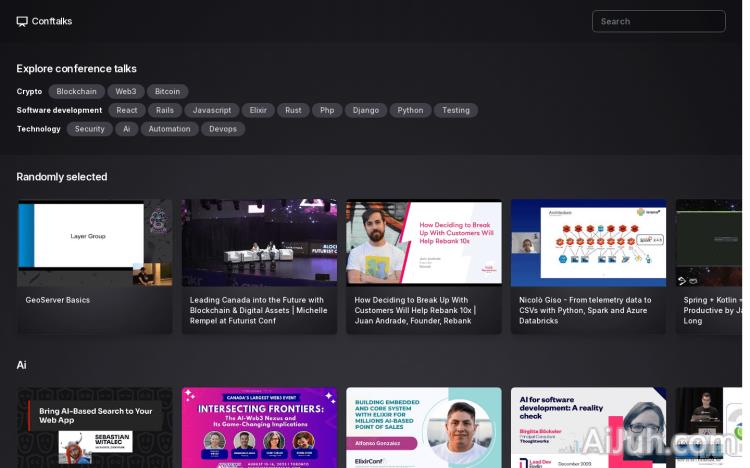This screenshot has width=750, height=468.
Task: Filter talks by Bitcoin tag
Action: click(167, 91)
